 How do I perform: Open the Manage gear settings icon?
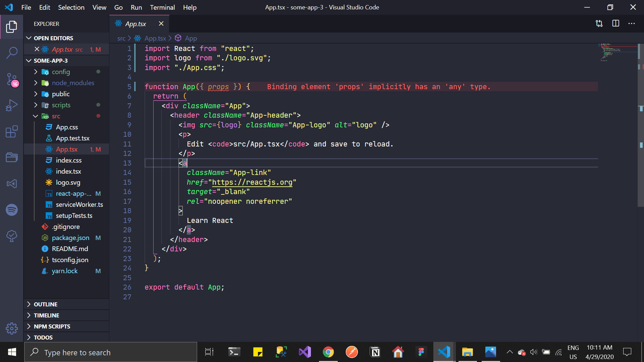pos(12,328)
